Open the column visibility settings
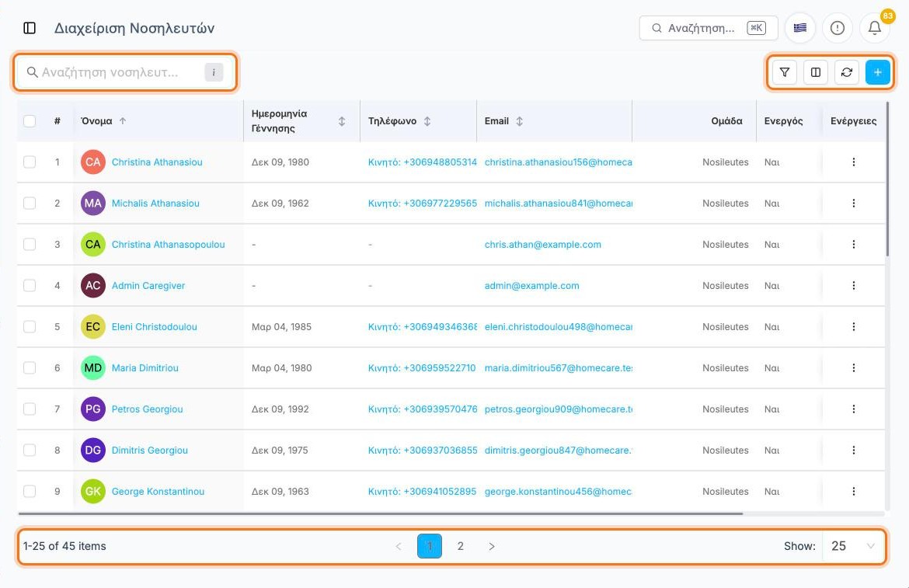The width and height of the screenshot is (909, 588). (816, 72)
